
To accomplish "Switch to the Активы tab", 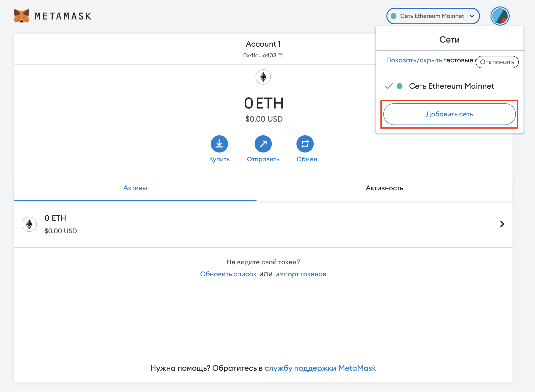I will click(x=135, y=188).
